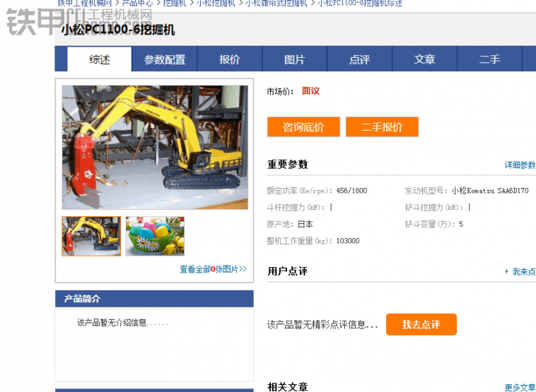The image size is (536, 392).
Task: Click the 用户点评 heading
Action: pos(288,271)
